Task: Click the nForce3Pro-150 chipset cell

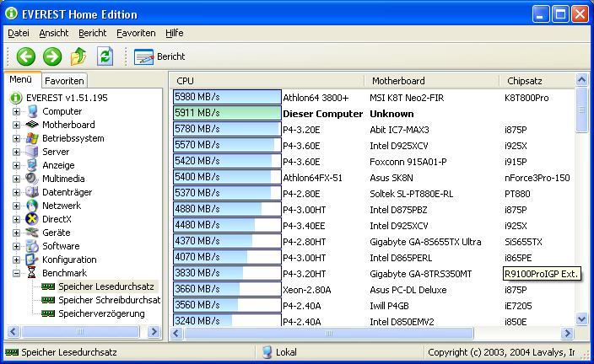Action: pos(537,178)
